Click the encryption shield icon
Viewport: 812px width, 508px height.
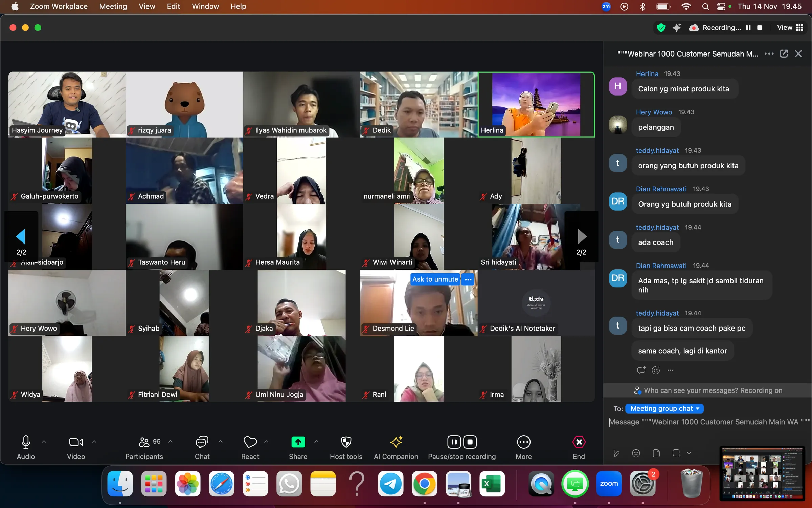[x=661, y=28]
